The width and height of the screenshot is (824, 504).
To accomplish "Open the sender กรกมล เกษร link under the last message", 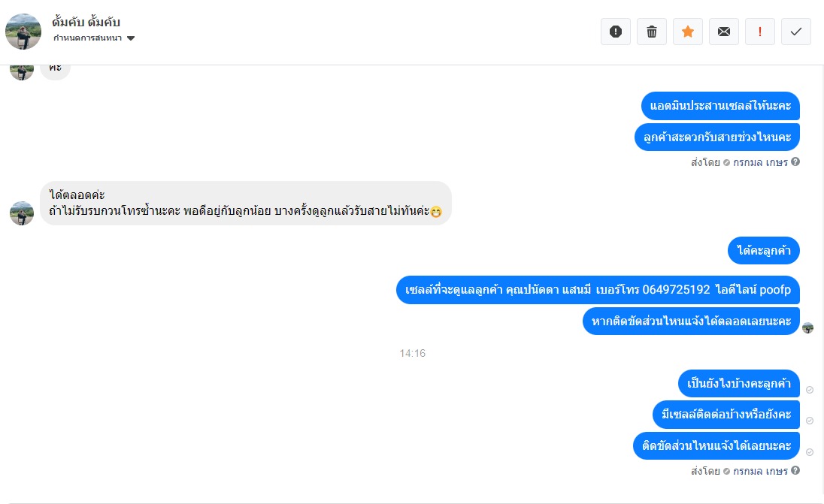I will (760, 471).
